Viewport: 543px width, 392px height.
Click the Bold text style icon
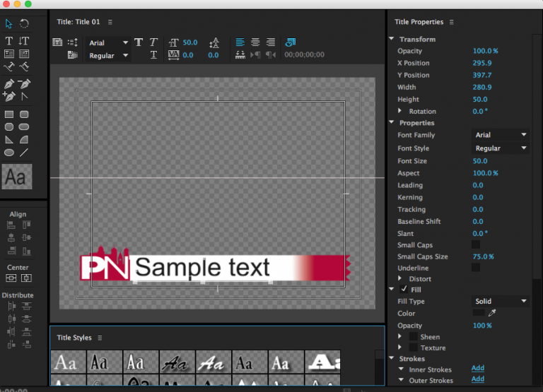coord(139,42)
